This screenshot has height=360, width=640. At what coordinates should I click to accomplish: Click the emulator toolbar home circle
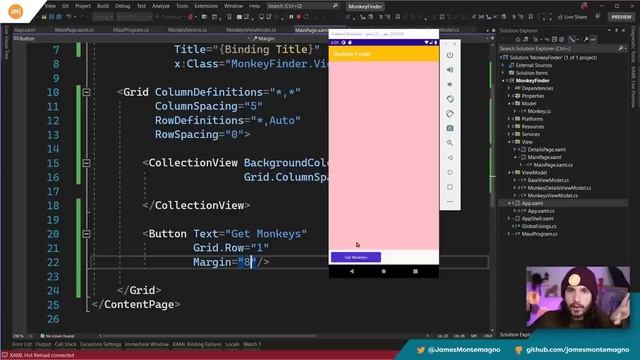[450, 172]
